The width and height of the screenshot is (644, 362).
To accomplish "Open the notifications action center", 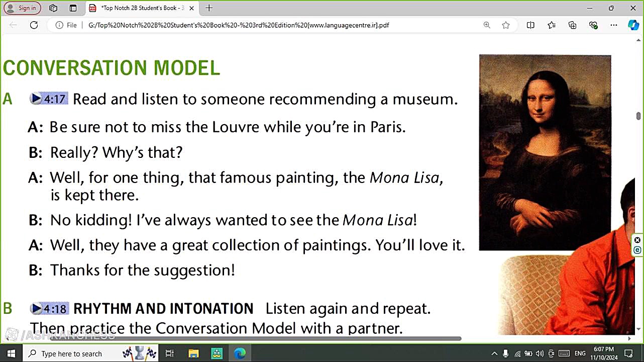I will [628, 353].
